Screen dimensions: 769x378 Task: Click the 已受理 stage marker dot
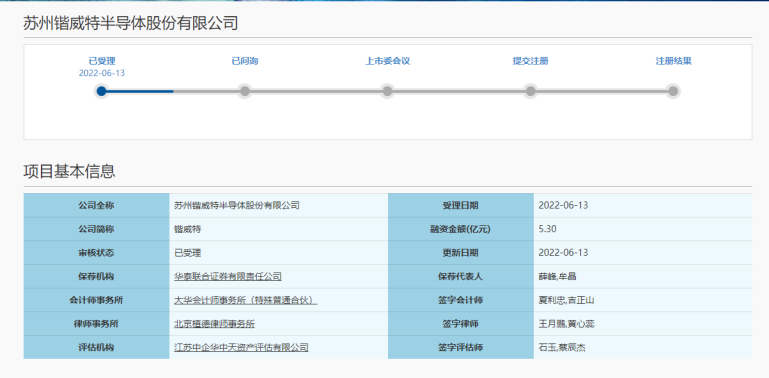(x=102, y=91)
